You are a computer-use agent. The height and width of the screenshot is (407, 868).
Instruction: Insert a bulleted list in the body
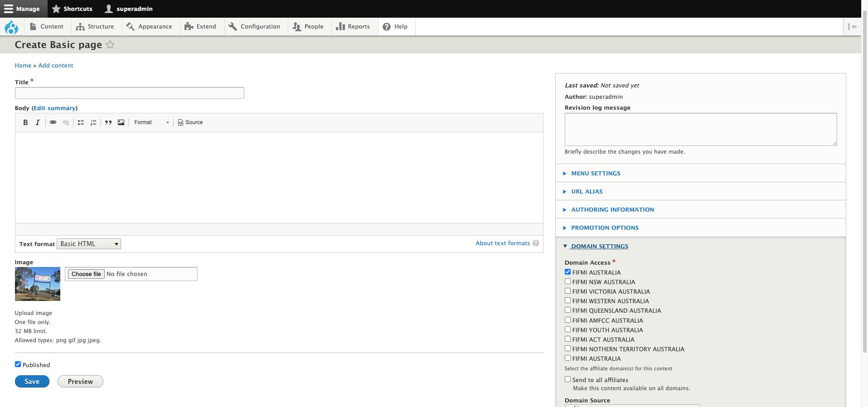[x=81, y=122]
